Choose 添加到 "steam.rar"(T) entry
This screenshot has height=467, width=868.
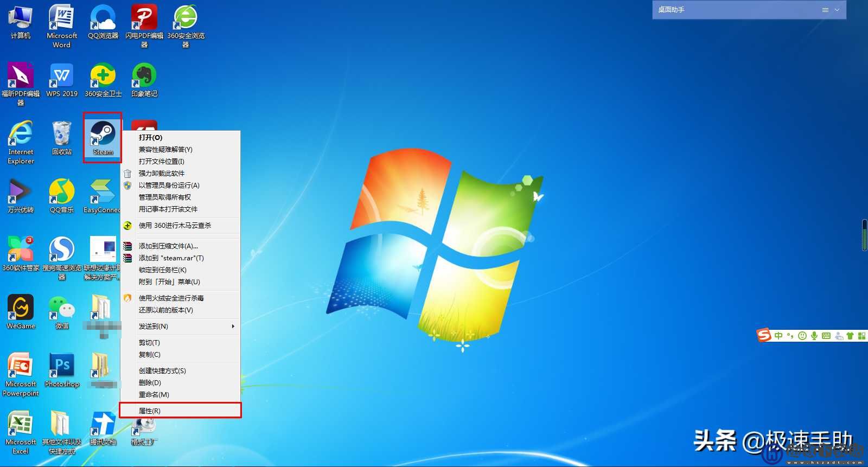click(x=181, y=258)
